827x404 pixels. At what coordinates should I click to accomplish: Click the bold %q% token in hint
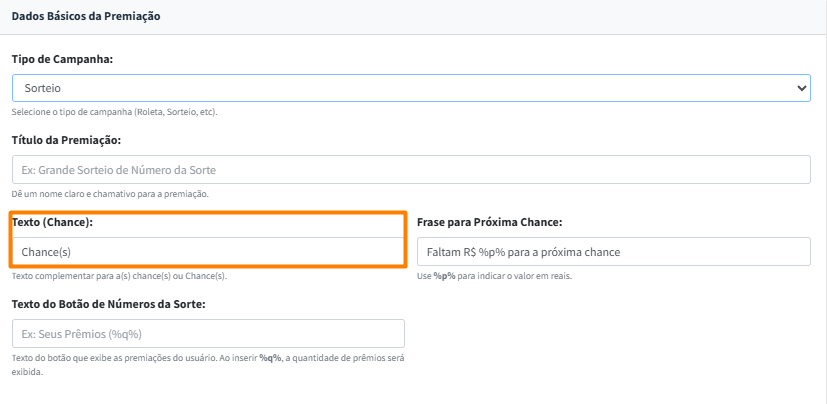pyautogui.click(x=269, y=357)
